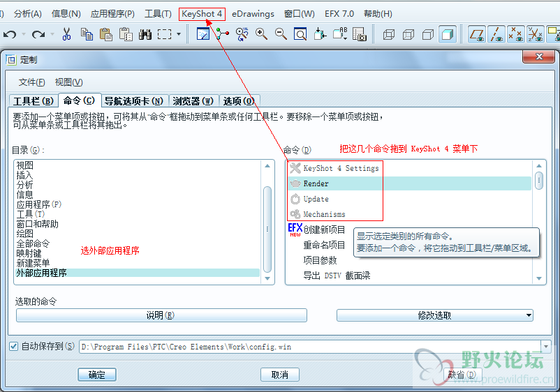
Task: Select No Hidden display style
Action: point(428,35)
